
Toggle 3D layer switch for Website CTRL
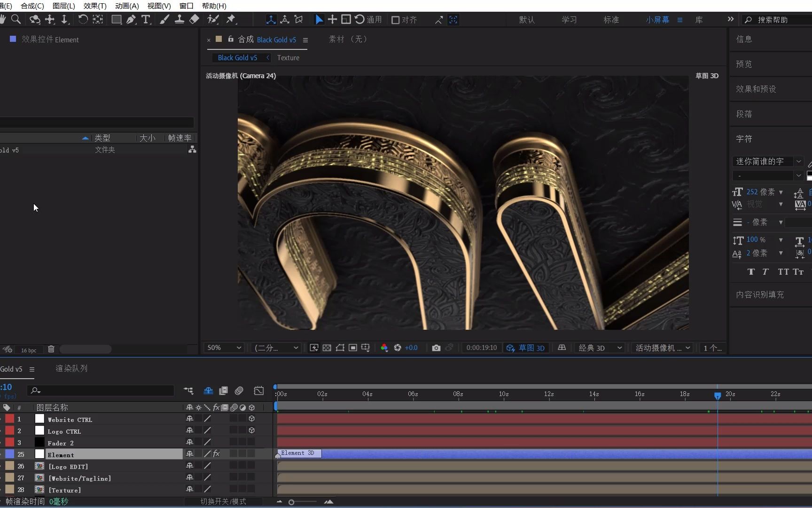(252, 419)
